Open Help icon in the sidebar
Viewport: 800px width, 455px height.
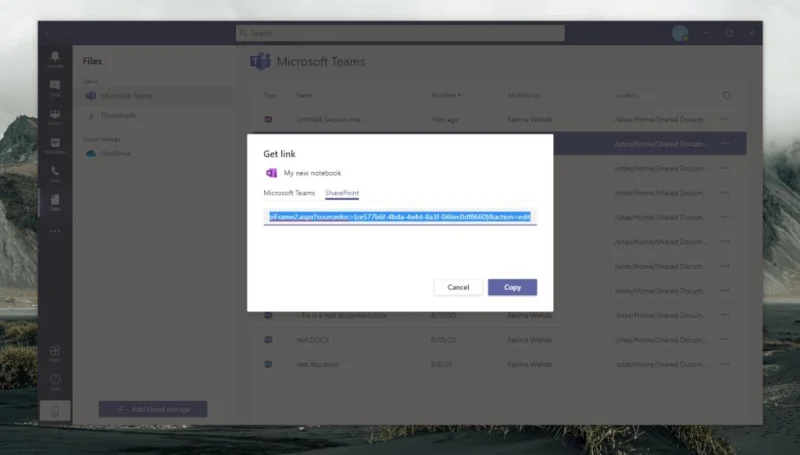click(55, 382)
